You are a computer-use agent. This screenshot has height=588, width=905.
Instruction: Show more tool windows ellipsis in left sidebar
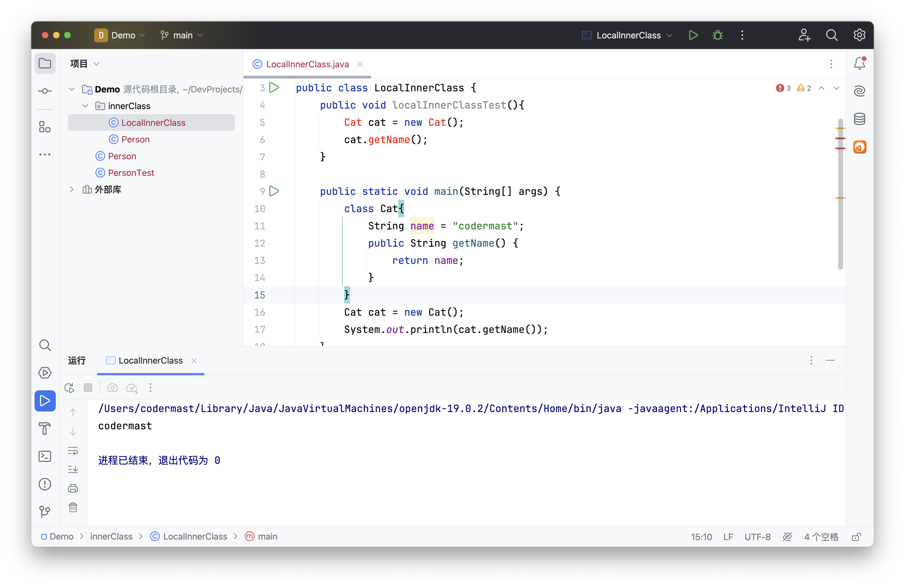[x=45, y=155]
